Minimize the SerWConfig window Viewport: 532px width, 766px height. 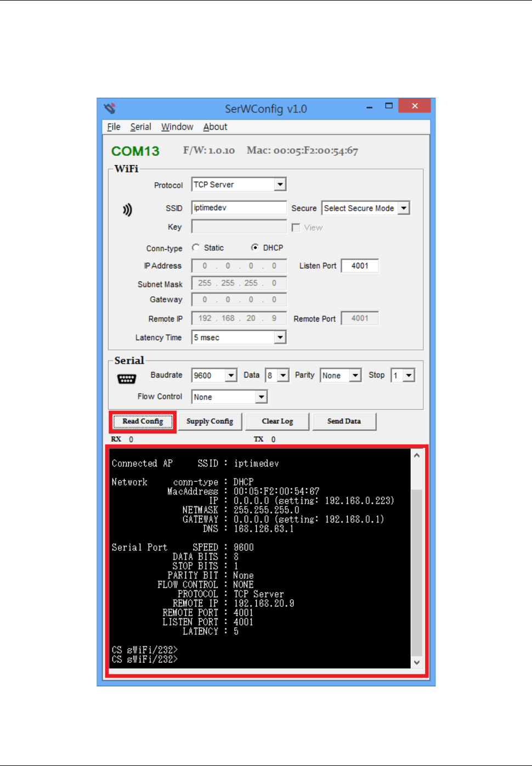(x=369, y=106)
